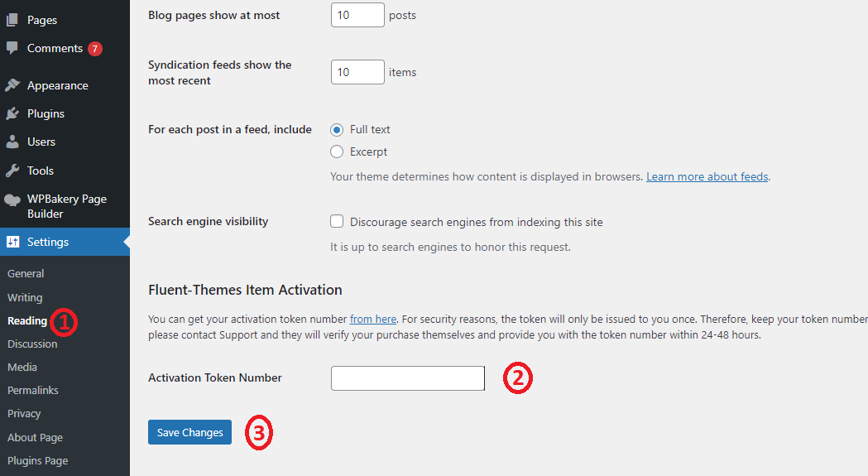Click the Appearance paintbrush icon
The image size is (868, 476).
coord(12,85)
